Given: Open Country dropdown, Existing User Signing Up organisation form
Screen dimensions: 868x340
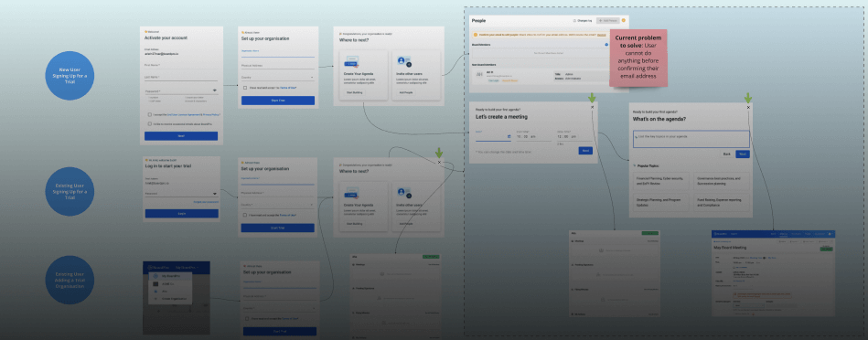Looking at the screenshot, I should pos(277,205).
